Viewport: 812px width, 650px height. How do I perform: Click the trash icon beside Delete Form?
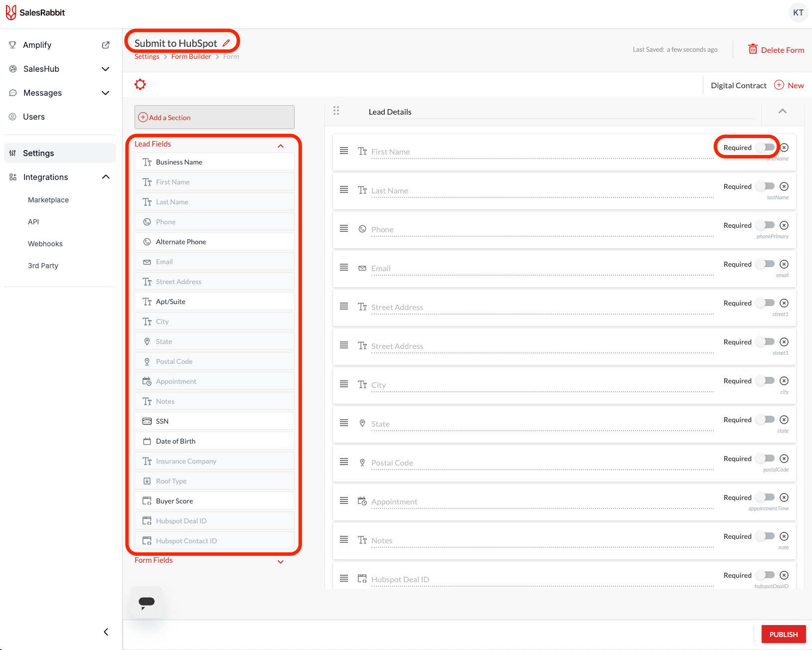click(753, 49)
